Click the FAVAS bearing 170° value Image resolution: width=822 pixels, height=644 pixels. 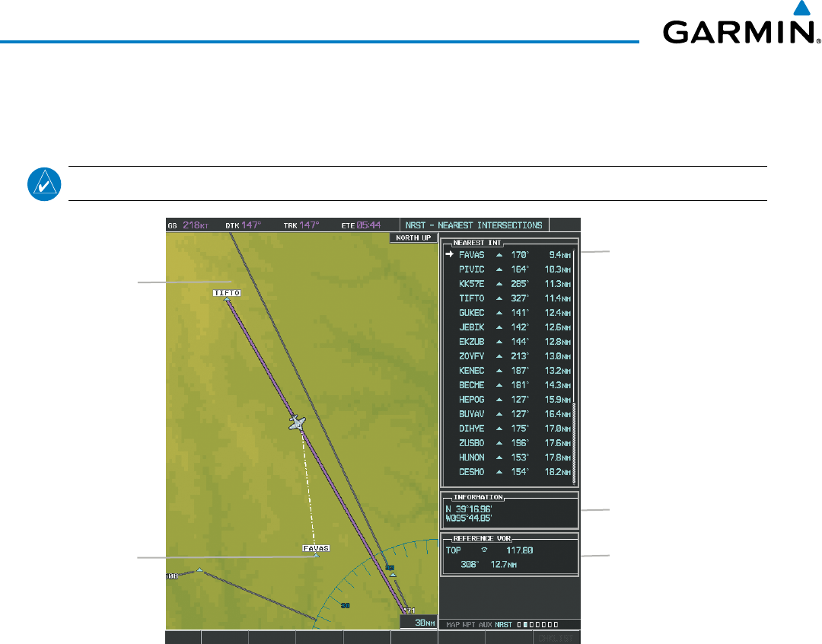(520, 255)
